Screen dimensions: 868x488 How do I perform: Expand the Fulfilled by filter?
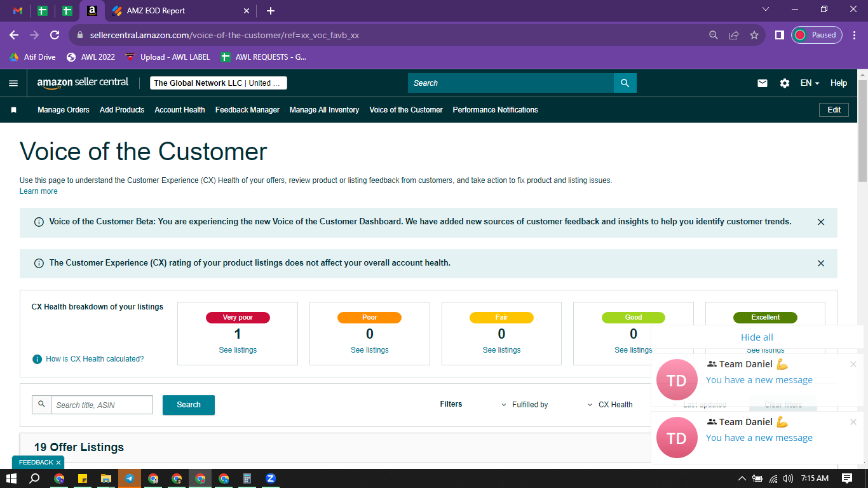click(x=524, y=405)
